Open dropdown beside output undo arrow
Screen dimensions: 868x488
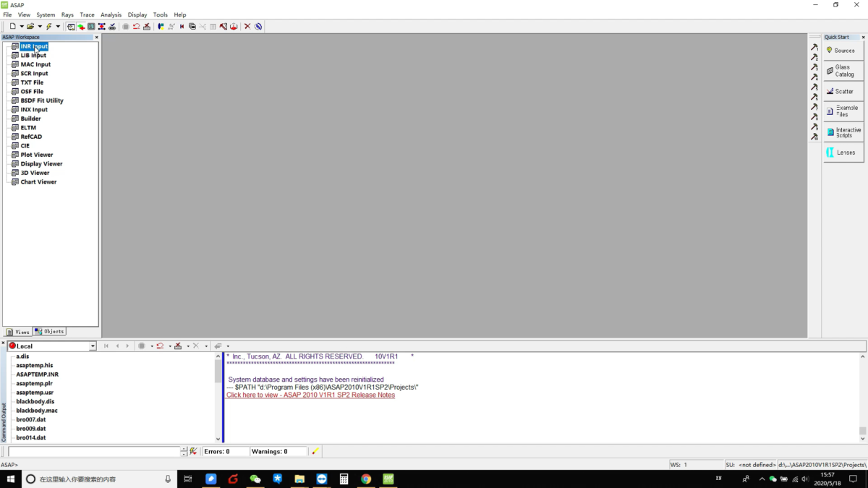pos(170,346)
